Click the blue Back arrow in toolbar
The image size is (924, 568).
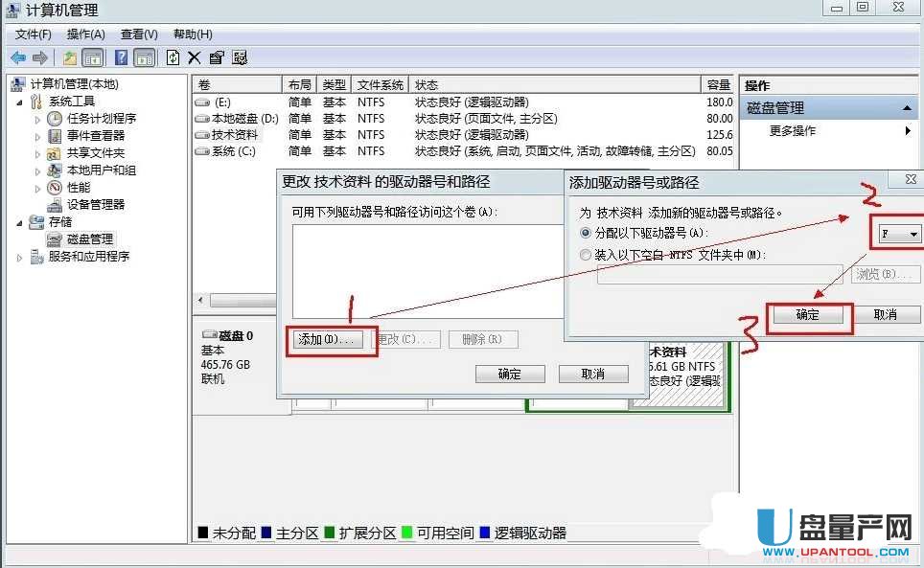(x=18, y=57)
